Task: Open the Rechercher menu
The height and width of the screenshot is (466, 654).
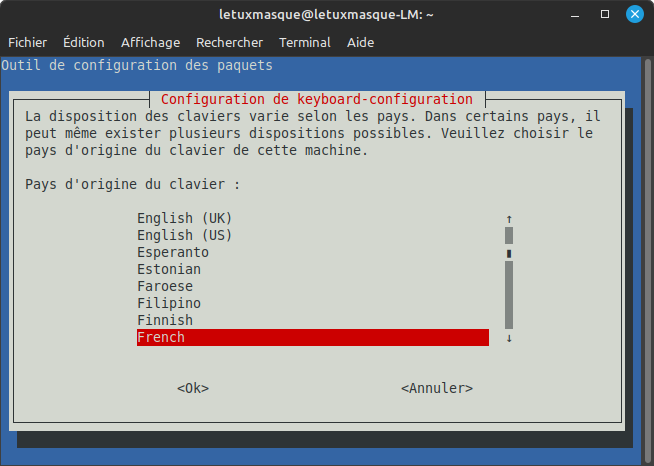Action: (229, 43)
